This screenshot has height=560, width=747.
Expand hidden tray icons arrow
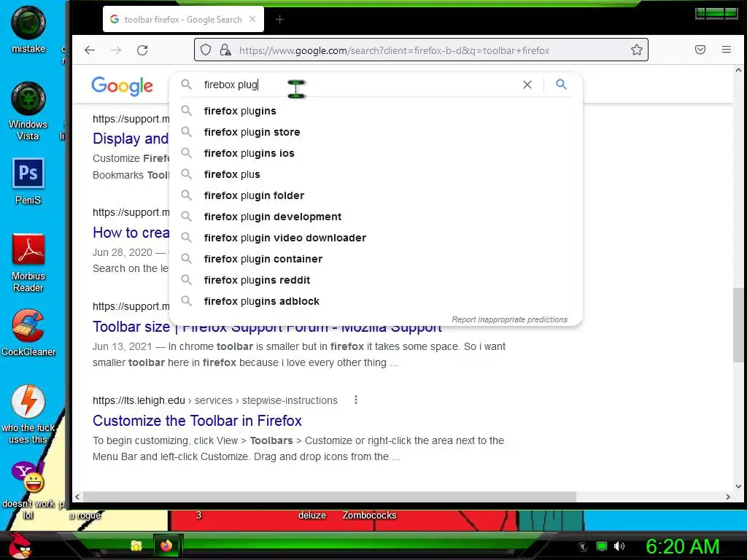click(582, 547)
